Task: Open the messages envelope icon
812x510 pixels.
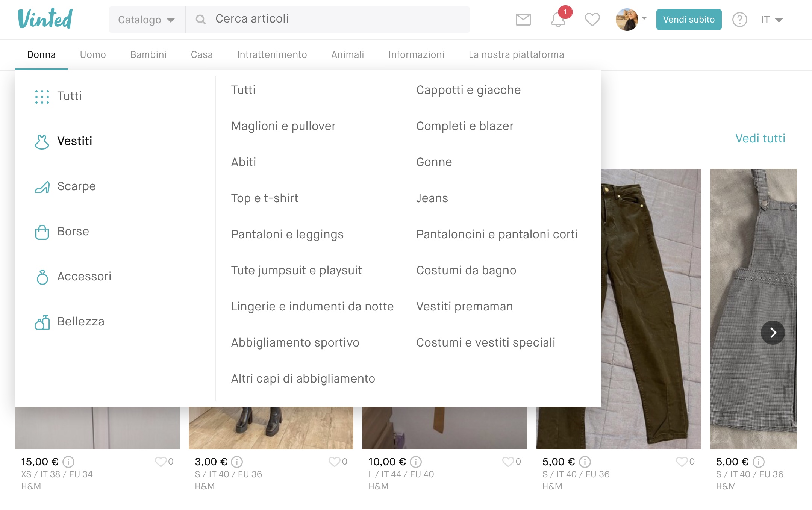Action: (x=523, y=20)
